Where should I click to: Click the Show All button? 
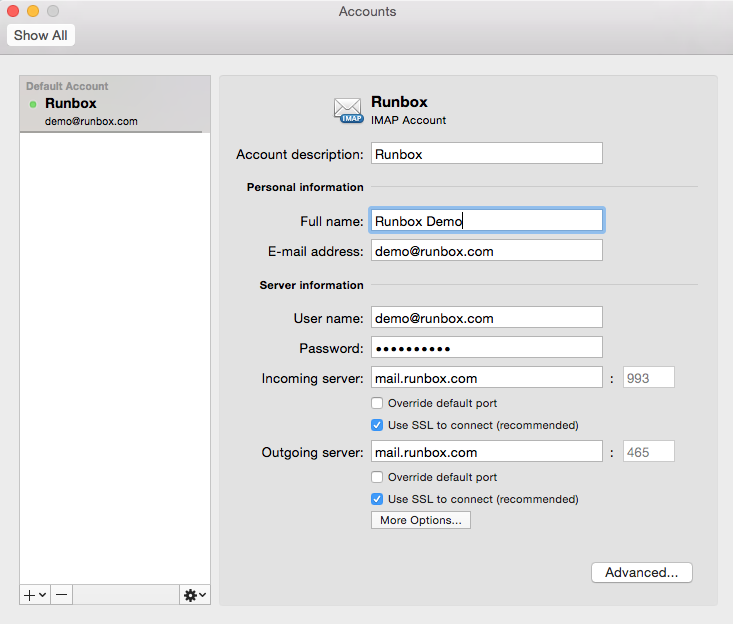(41, 35)
